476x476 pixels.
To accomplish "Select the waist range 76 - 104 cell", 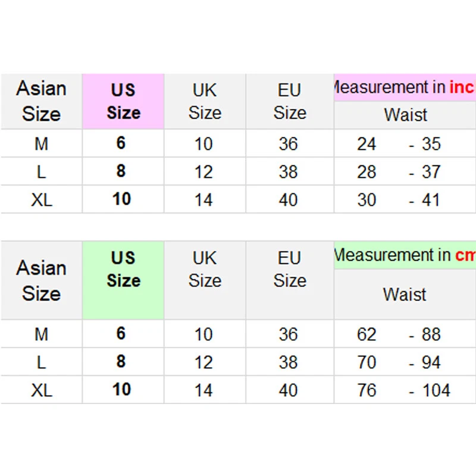I will 403,390.
